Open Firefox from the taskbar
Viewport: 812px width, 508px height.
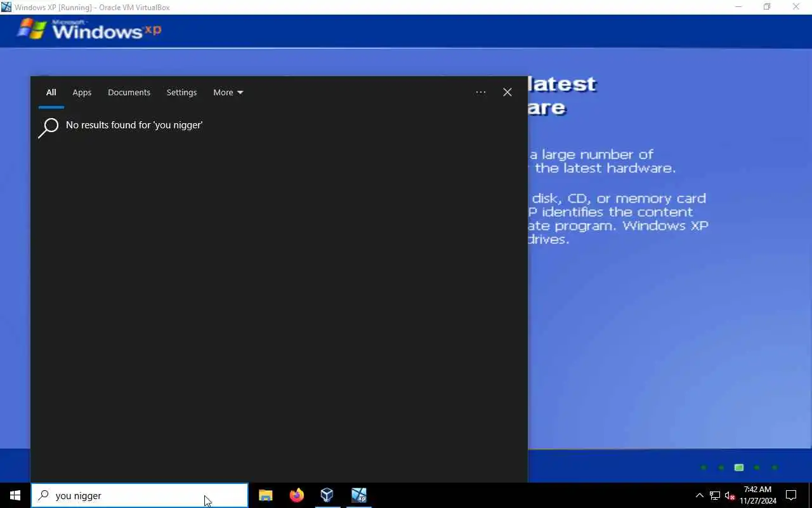(296, 495)
